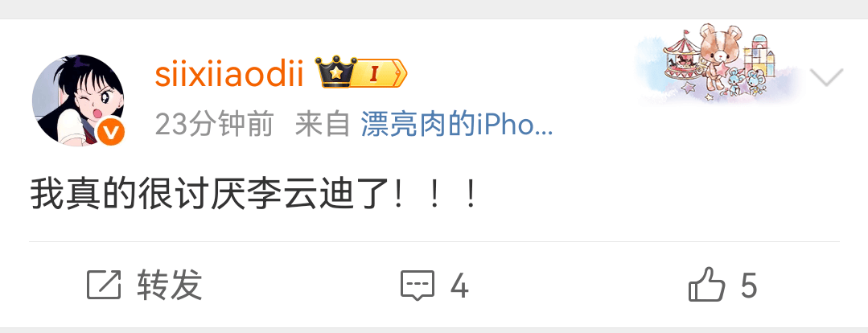
Task: Toggle the thumbs-up like icon
Action: point(706,284)
